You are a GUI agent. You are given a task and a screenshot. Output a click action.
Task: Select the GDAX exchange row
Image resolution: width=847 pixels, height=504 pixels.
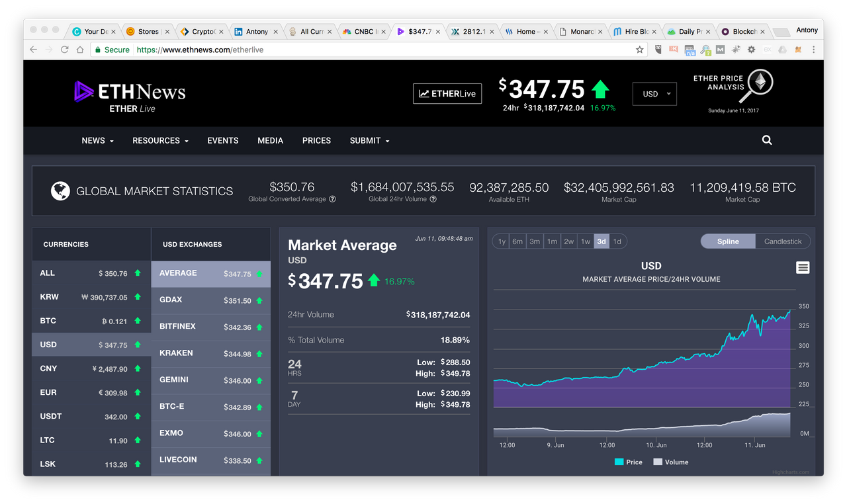coord(210,300)
